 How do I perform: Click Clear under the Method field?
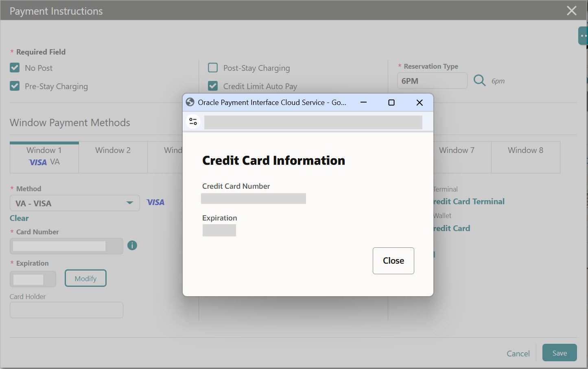[x=19, y=218]
